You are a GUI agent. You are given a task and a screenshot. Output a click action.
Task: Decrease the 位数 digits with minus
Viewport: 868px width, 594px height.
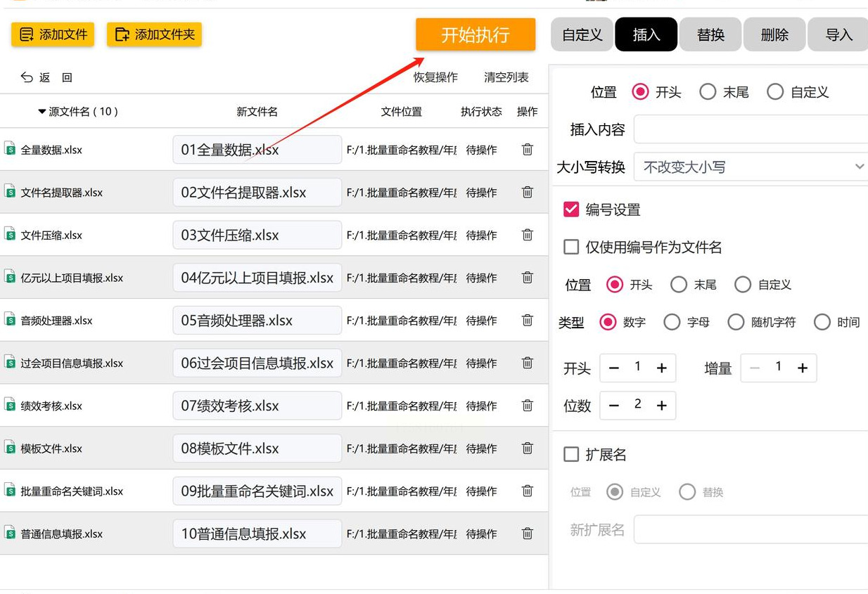click(x=614, y=405)
